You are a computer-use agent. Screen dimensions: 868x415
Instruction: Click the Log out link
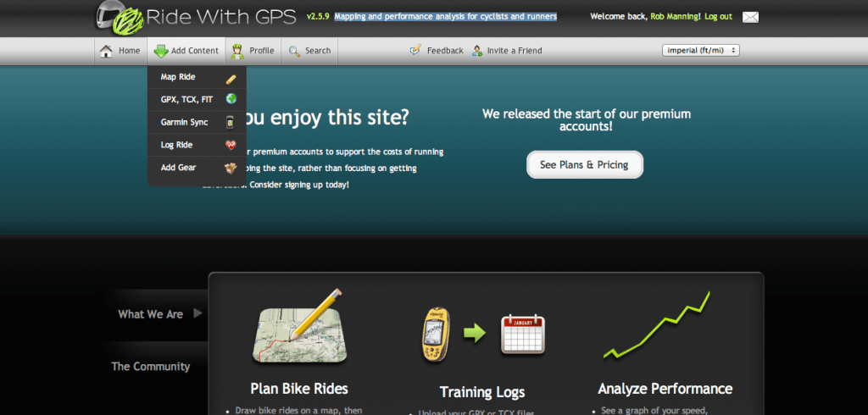tap(719, 17)
